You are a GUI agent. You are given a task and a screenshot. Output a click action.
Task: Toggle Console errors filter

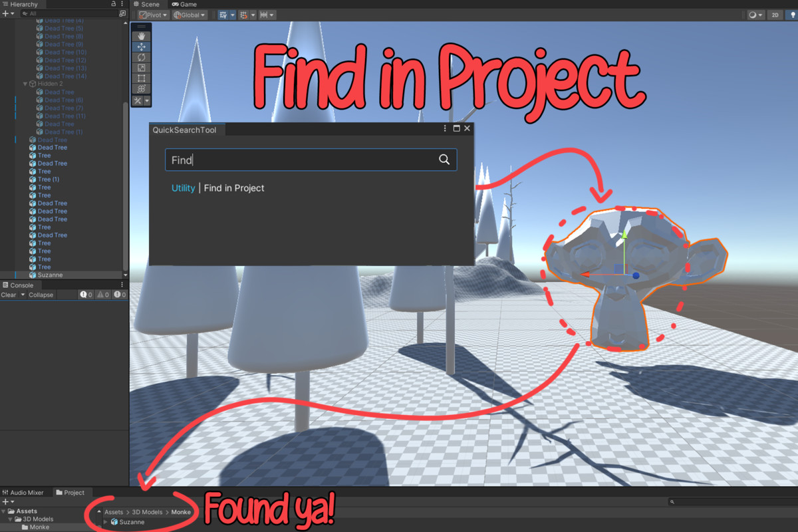coord(120,295)
